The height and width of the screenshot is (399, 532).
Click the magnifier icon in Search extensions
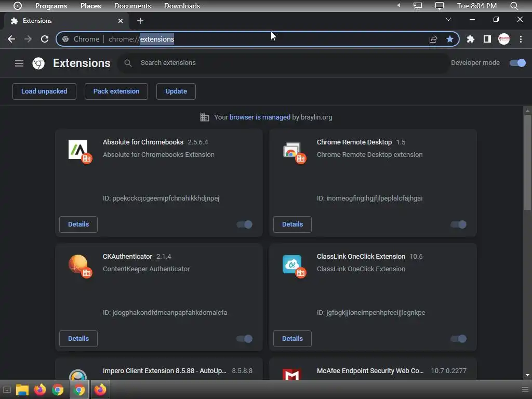point(128,63)
